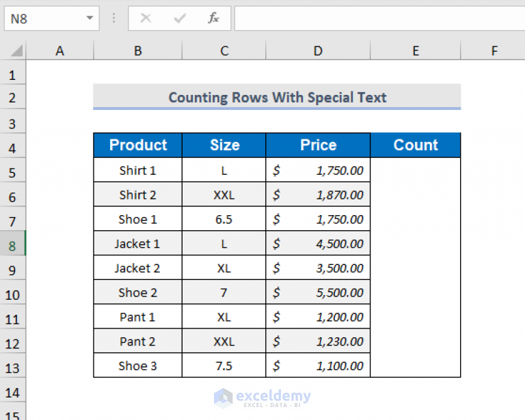Select column E header
The image size is (525, 420).
416,51
